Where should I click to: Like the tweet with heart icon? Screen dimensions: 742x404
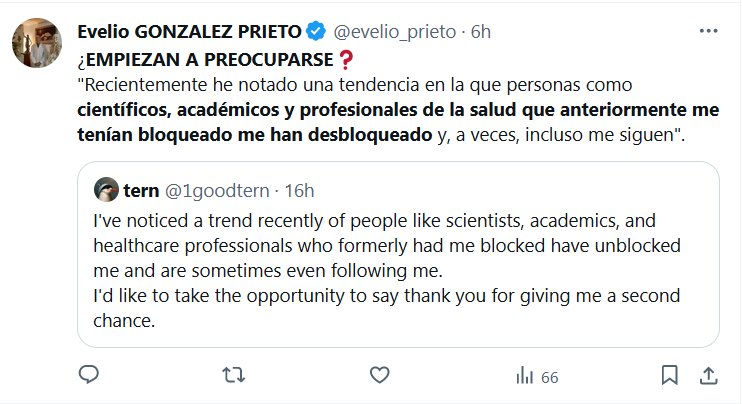pyautogui.click(x=378, y=376)
